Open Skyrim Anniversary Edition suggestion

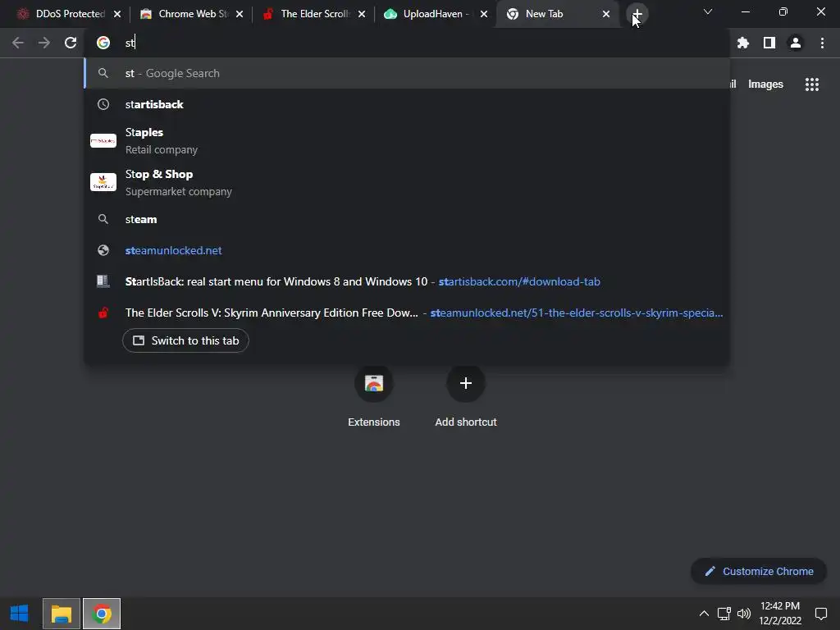tap(407, 313)
